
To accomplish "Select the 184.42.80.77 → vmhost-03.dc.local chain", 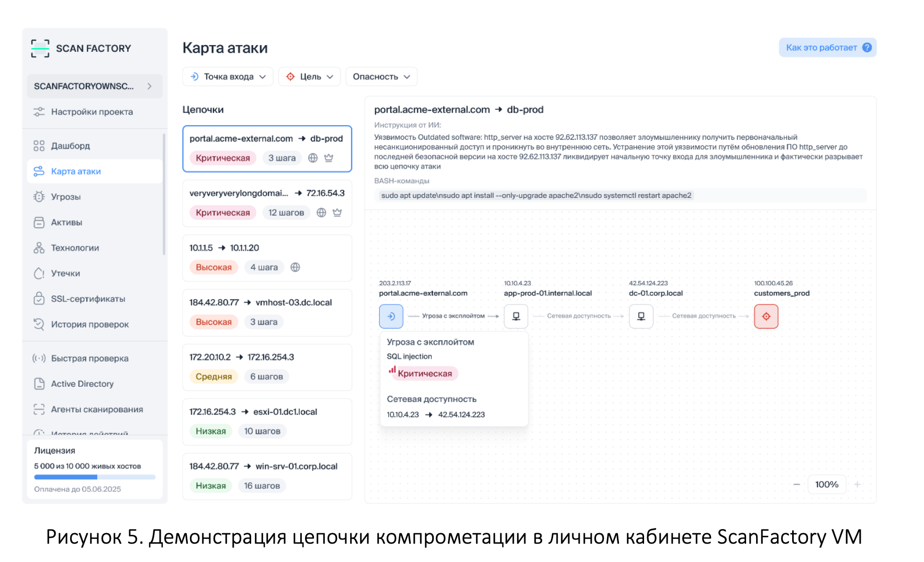I will tap(267, 313).
